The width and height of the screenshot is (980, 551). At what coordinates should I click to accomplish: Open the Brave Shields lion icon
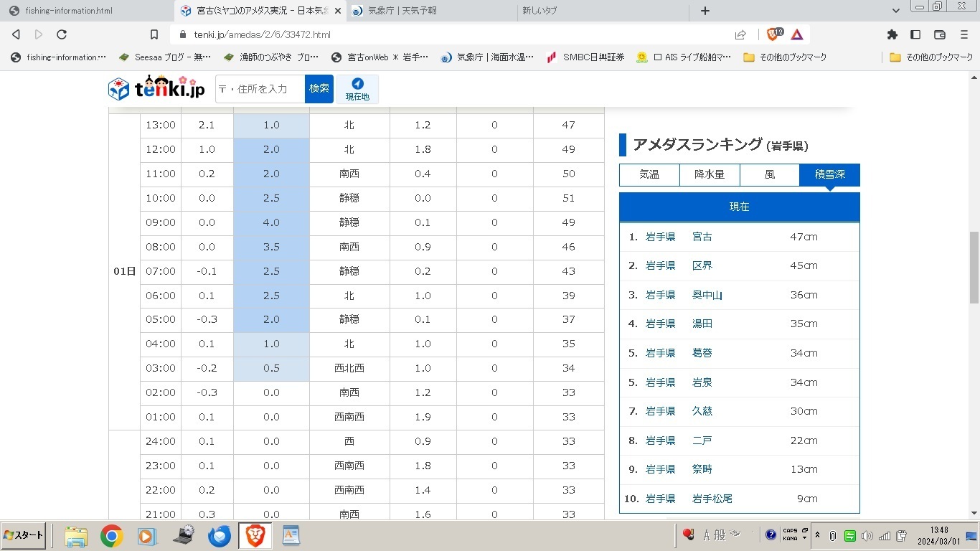775,34
